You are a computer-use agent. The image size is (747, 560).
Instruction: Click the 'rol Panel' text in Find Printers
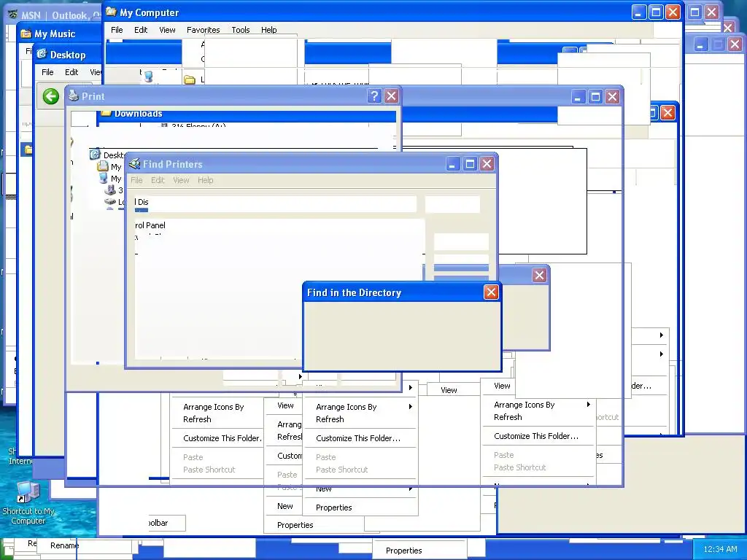click(x=150, y=225)
